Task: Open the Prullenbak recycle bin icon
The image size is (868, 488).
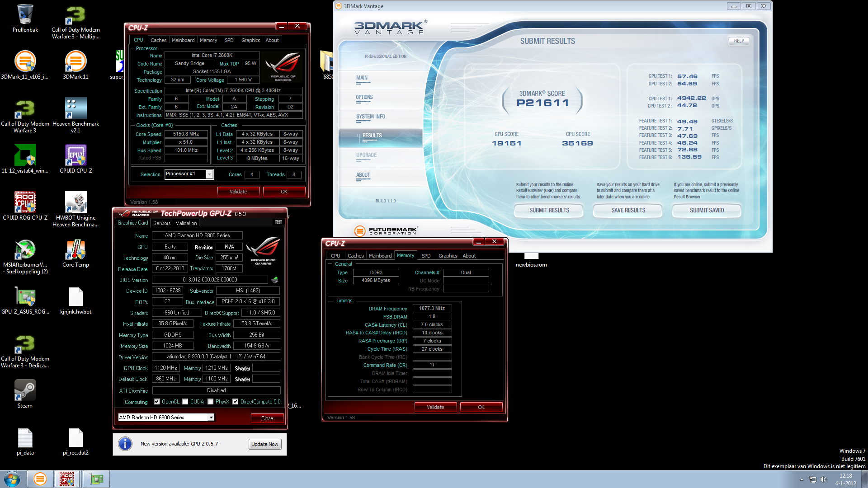Action: tap(25, 18)
